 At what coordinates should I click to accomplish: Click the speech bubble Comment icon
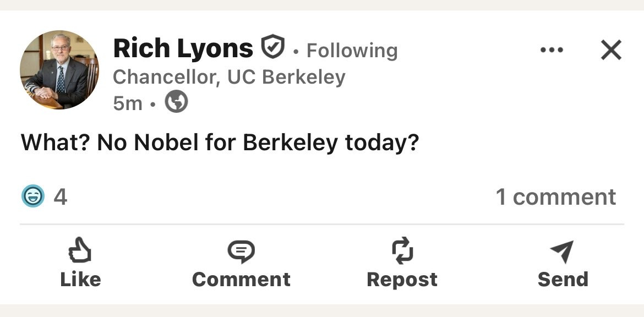(x=241, y=252)
